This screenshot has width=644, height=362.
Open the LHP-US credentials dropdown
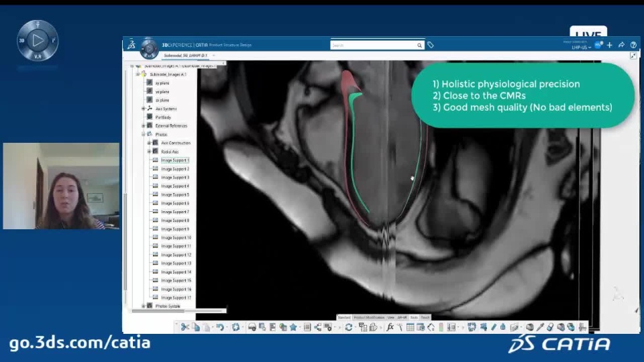tap(581, 48)
